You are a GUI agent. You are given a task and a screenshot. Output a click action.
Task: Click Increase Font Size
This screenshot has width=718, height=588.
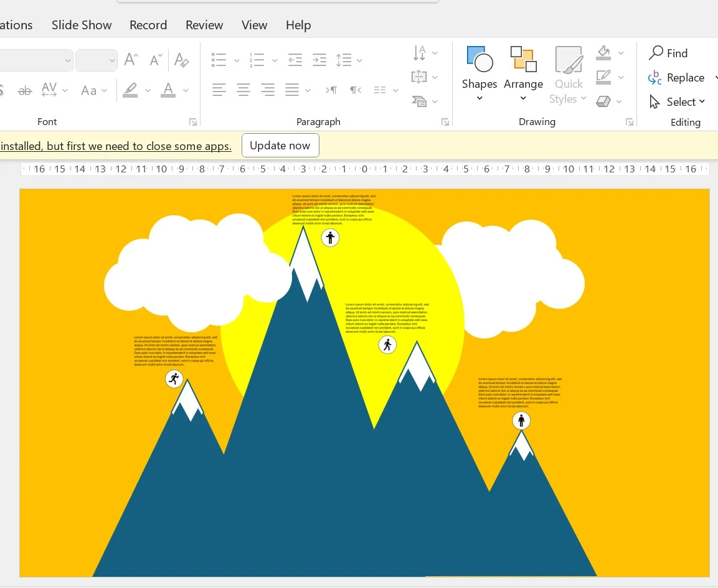131,60
